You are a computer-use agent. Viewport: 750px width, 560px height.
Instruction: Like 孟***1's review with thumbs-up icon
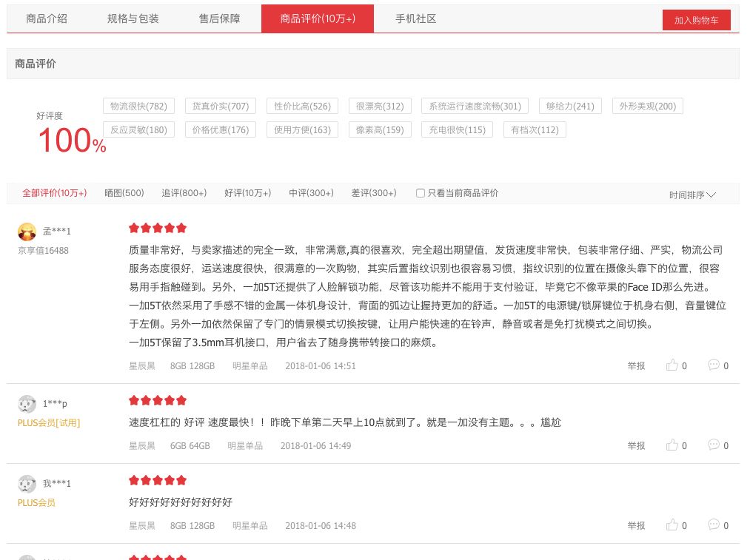(672, 365)
